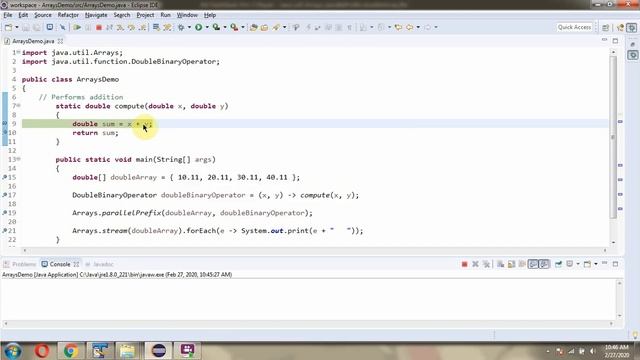Click the Console Terminate red square
The image size is (640, 360).
click(464, 264)
